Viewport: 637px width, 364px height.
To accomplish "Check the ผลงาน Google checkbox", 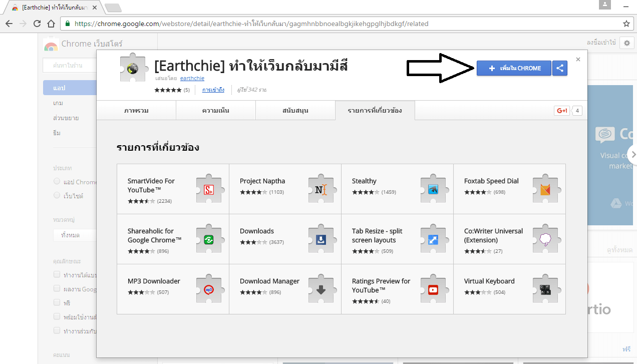I will (x=57, y=288).
